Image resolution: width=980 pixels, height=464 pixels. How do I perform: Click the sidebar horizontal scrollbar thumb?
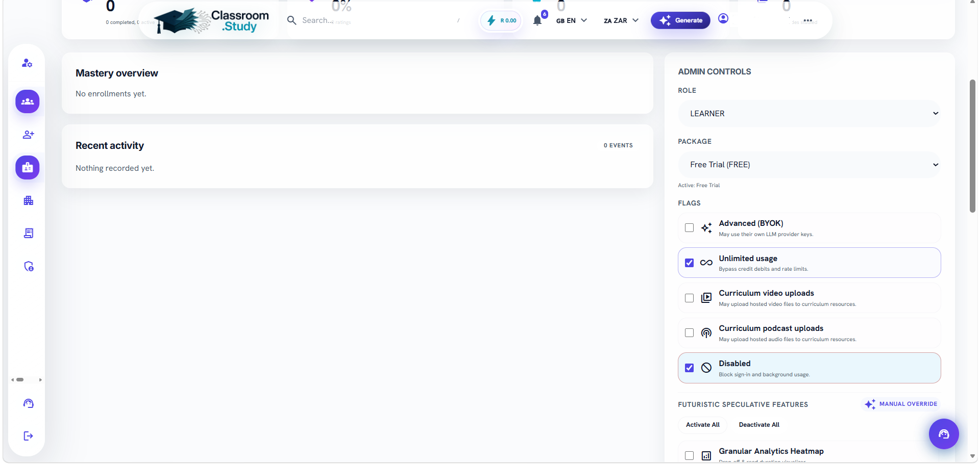click(20, 380)
